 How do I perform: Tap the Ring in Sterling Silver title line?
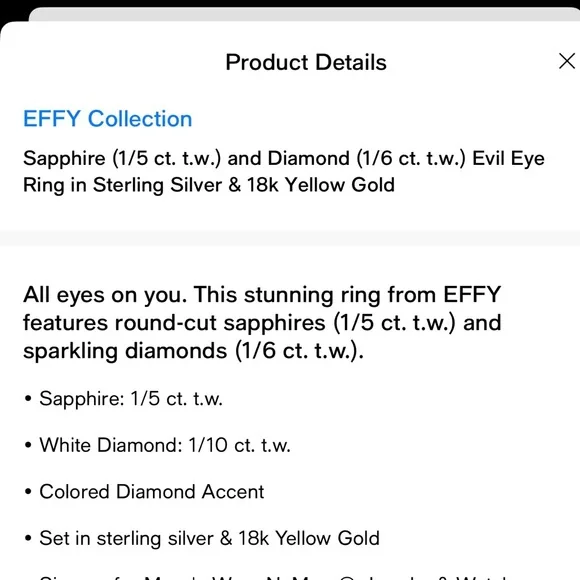click(x=209, y=185)
